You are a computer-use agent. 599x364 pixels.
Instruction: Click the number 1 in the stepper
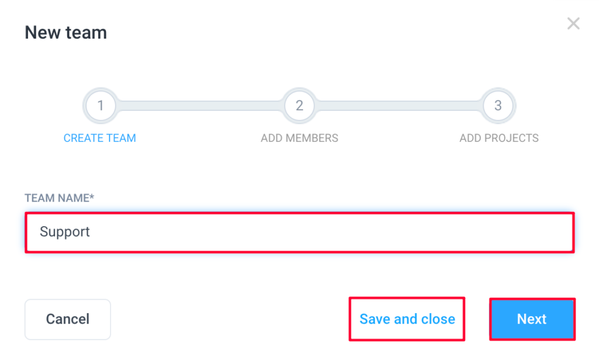click(x=101, y=106)
